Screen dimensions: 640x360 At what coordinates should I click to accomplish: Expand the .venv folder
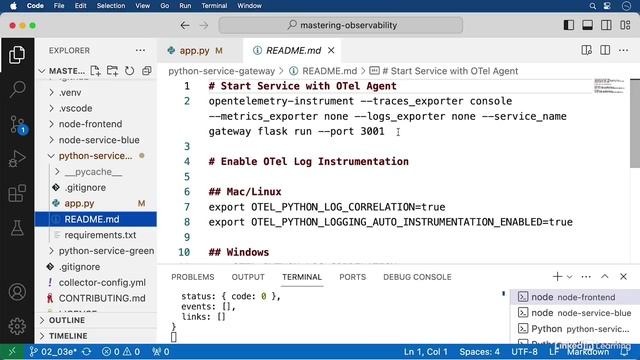(x=96, y=93)
